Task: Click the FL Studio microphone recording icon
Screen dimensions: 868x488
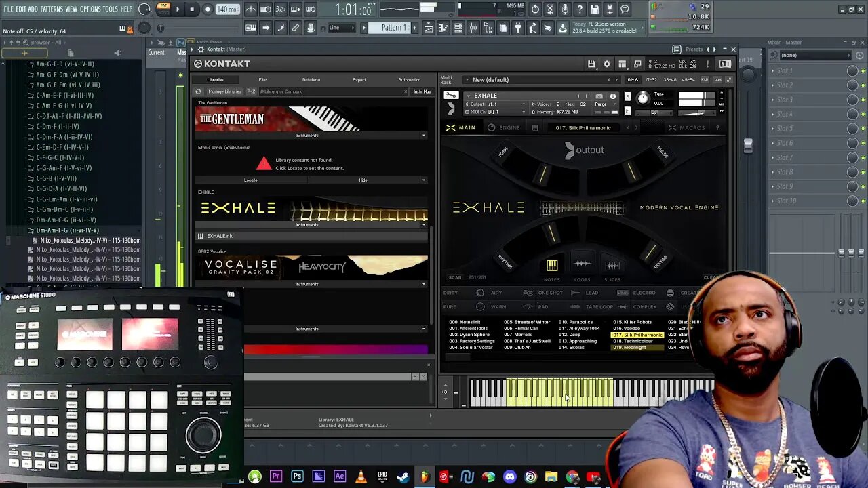Action: [x=565, y=9]
